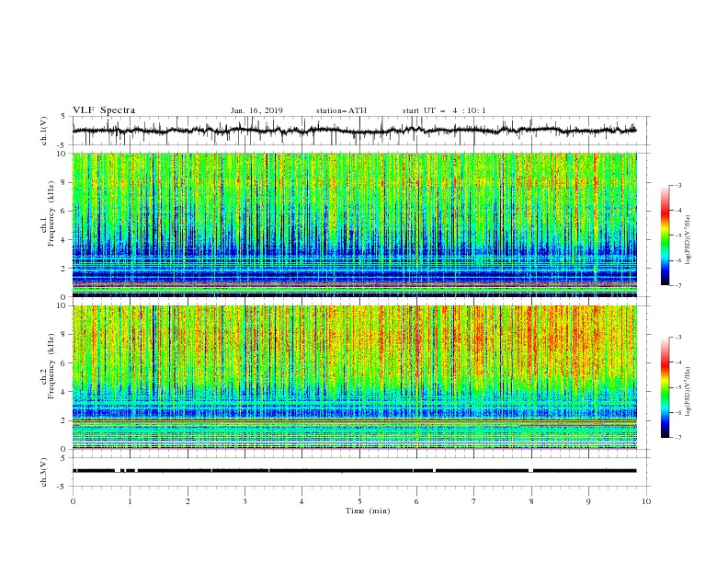The height and width of the screenshot is (563, 728).
Task: Click the ch.1 voltage waveform trace
Action: 354,131
